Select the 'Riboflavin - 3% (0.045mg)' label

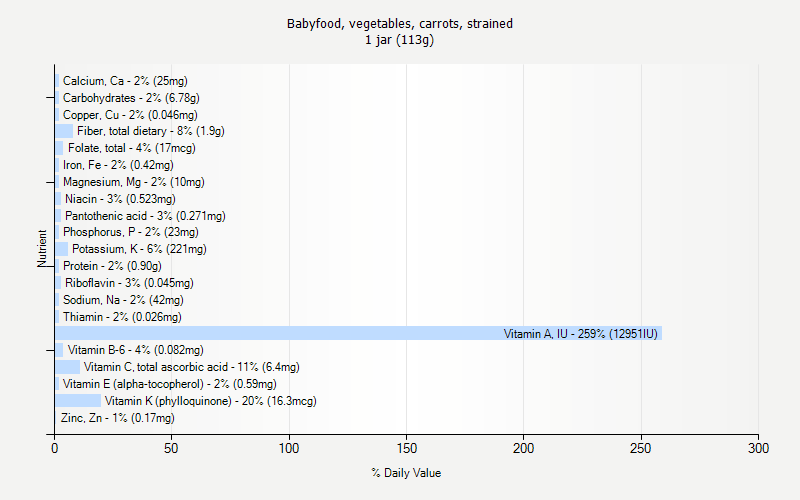129,283
